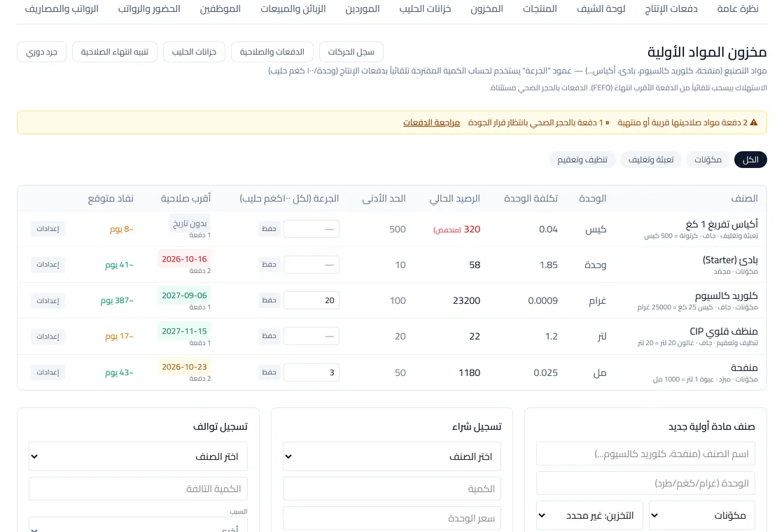784x532 pixels.
Task: Click dose field showing 3 for منفحة
Action: pos(311,372)
